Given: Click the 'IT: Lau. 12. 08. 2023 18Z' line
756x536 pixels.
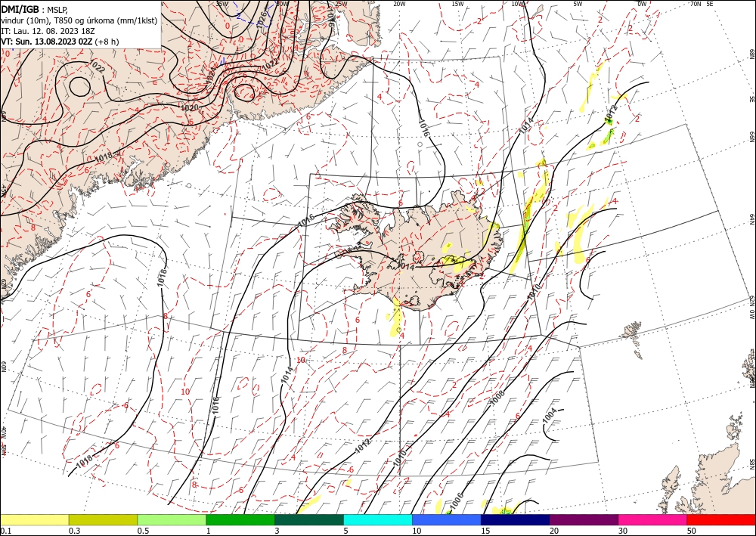Looking at the screenshot, I should click(x=48, y=31).
